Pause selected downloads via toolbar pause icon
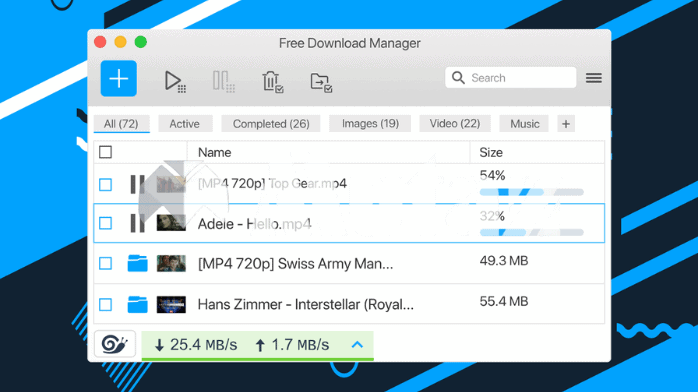Image resolution: width=698 pixels, height=392 pixels. pyautogui.click(x=223, y=81)
